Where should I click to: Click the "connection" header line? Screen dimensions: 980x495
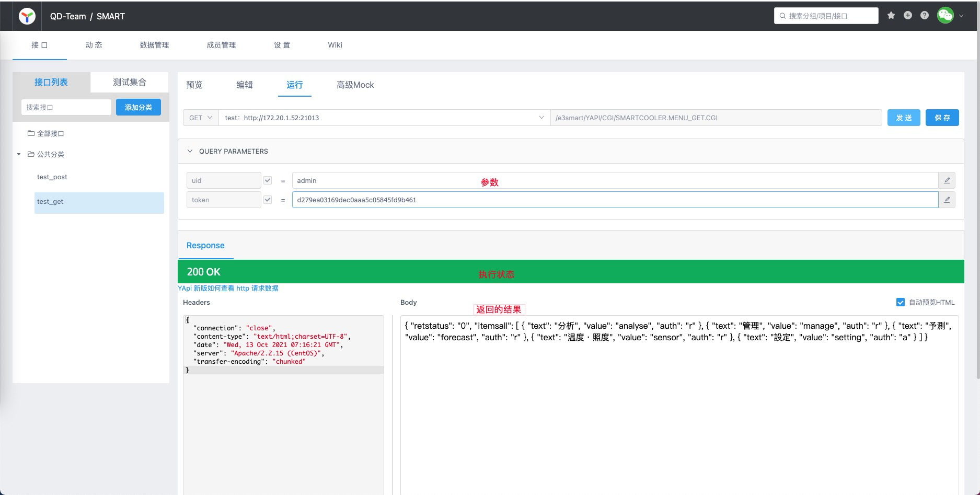click(x=234, y=328)
